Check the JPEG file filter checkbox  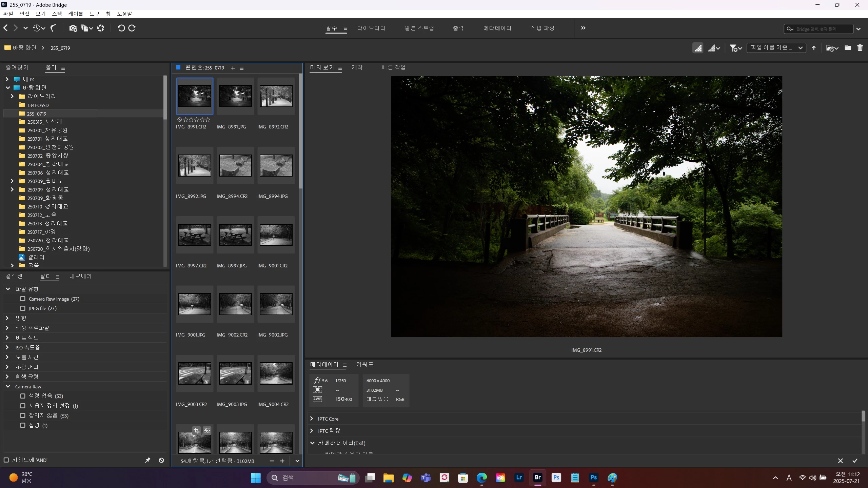(23, 308)
